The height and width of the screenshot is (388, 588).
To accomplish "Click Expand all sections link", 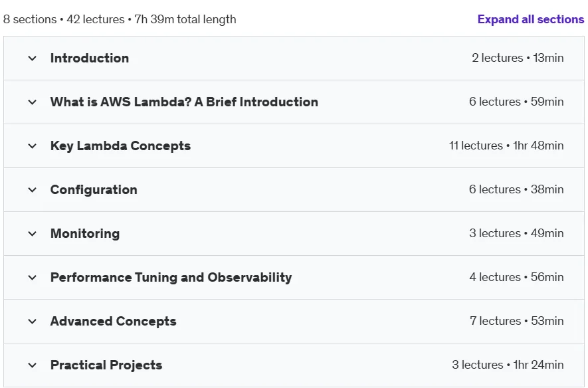I will [x=531, y=19].
